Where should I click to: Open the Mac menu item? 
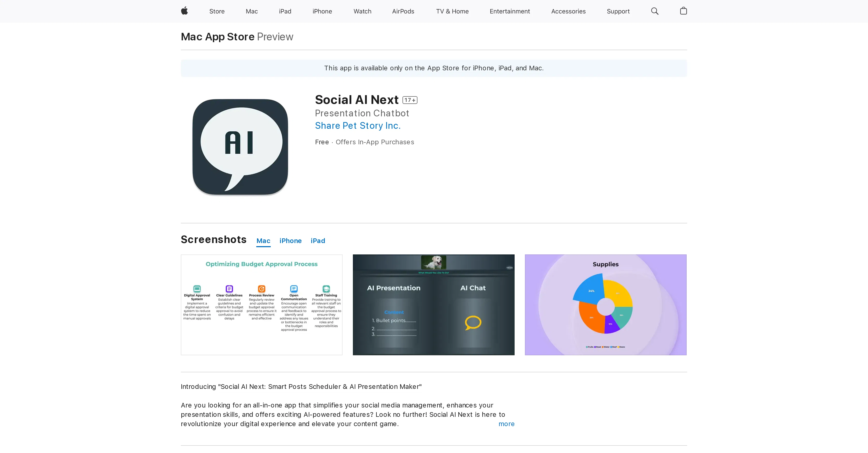(251, 11)
